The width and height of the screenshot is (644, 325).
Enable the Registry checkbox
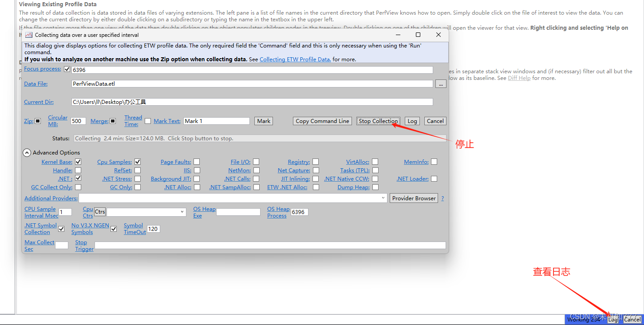pos(316,162)
